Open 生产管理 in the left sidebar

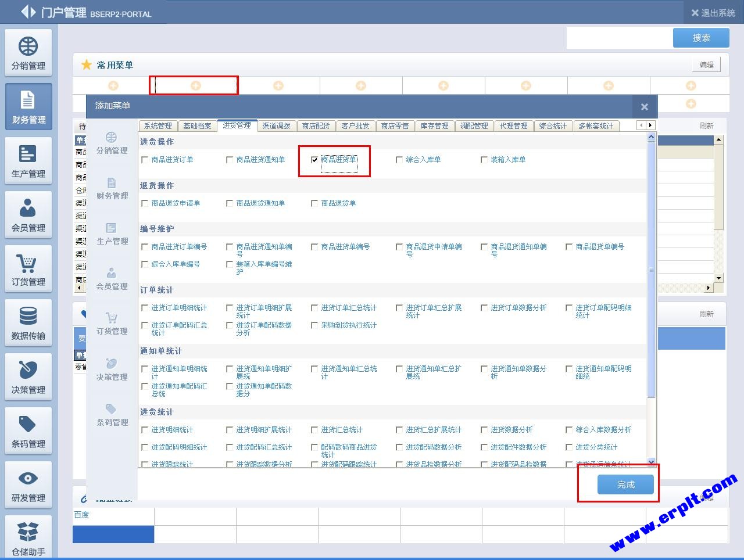coord(28,161)
